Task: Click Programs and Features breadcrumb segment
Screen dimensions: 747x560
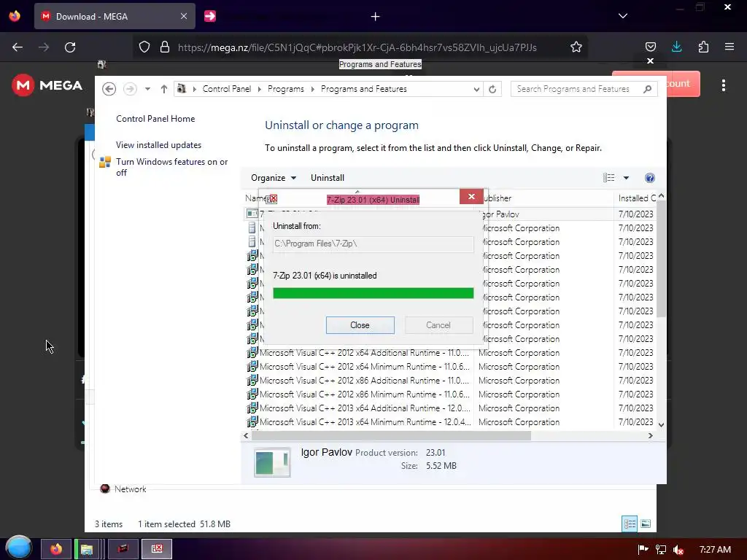Action: pos(363,89)
